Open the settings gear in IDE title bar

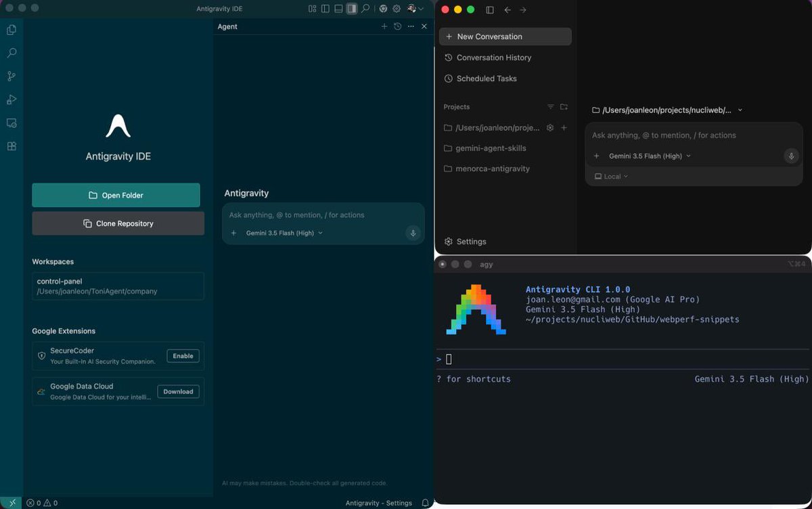click(397, 9)
